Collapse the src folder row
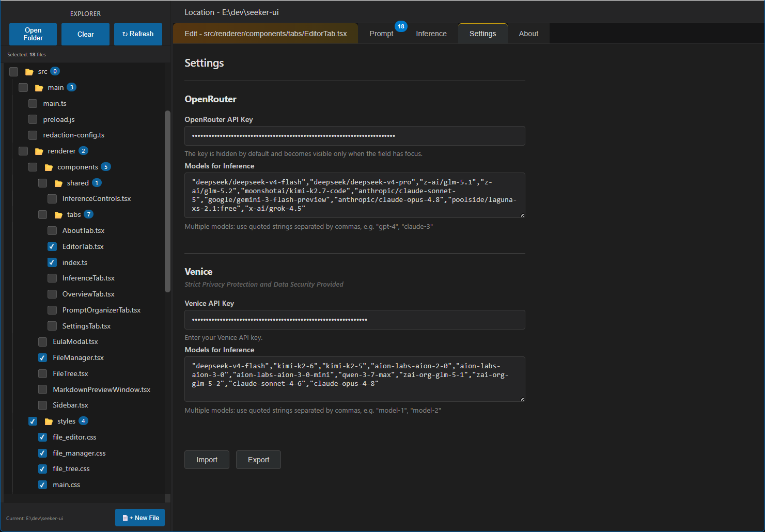 tap(42, 72)
